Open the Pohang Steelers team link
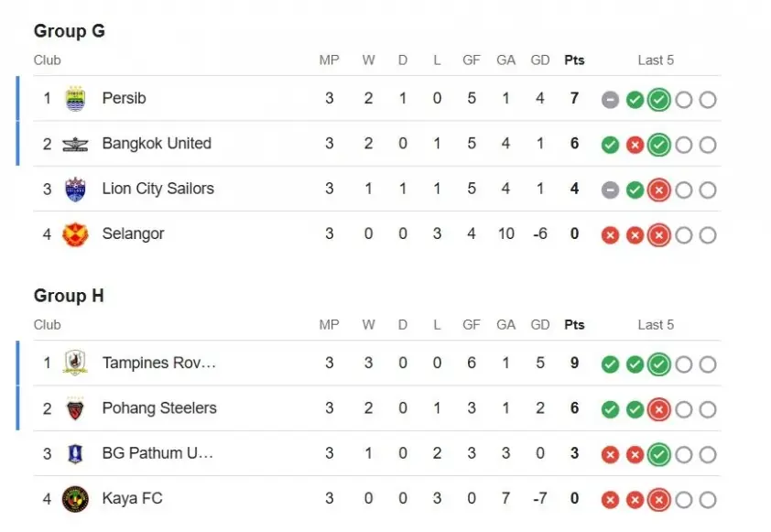The height and width of the screenshot is (532, 771). tap(159, 408)
